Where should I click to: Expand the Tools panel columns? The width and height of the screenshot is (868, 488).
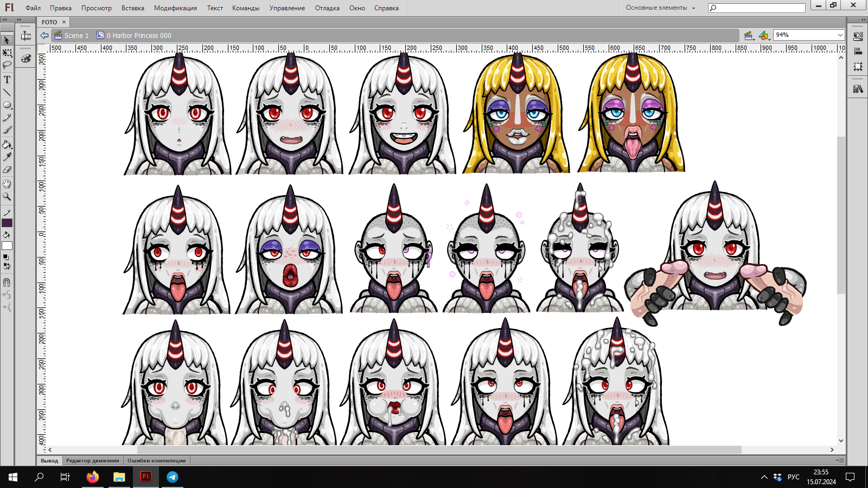(x=5, y=20)
